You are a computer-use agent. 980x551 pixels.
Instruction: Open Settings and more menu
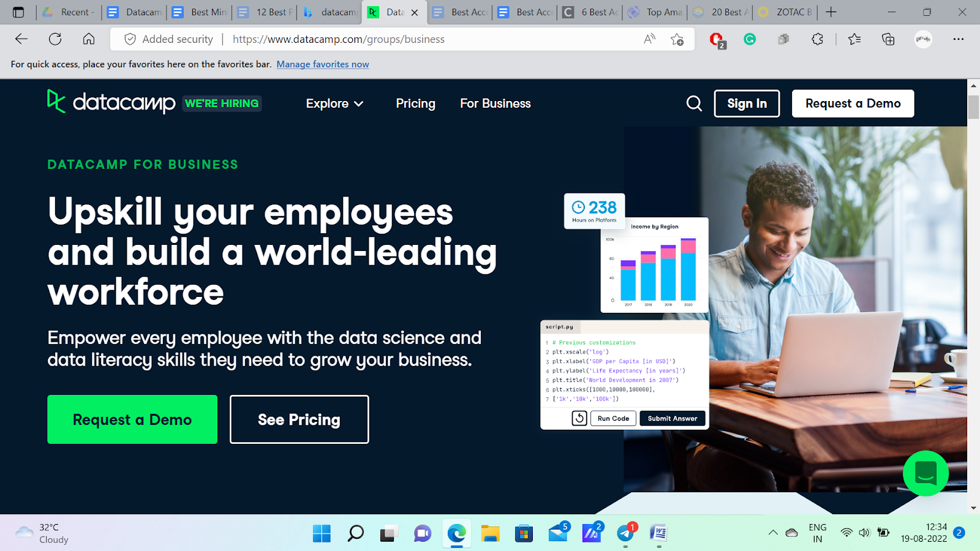pyautogui.click(x=959, y=39)
